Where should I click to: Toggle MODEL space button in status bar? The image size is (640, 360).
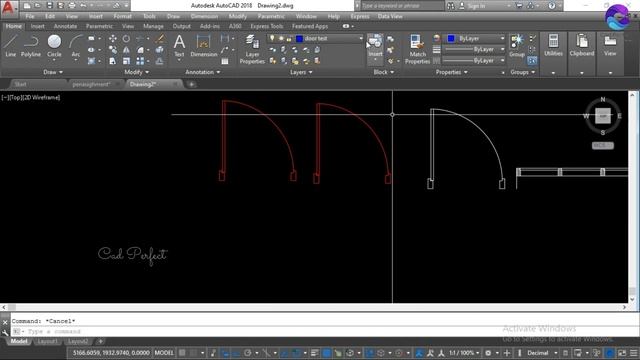click(x=164, y=353)
